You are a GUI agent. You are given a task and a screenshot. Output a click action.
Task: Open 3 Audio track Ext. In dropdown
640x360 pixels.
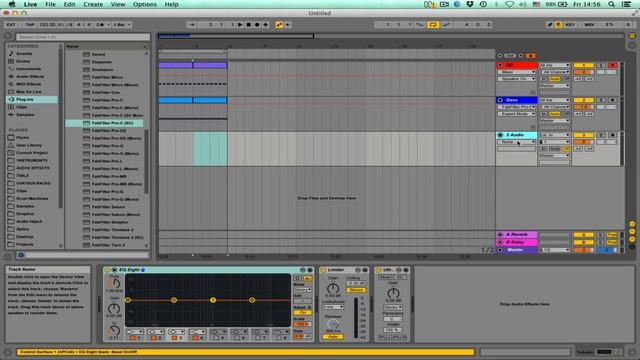[555, 135]
